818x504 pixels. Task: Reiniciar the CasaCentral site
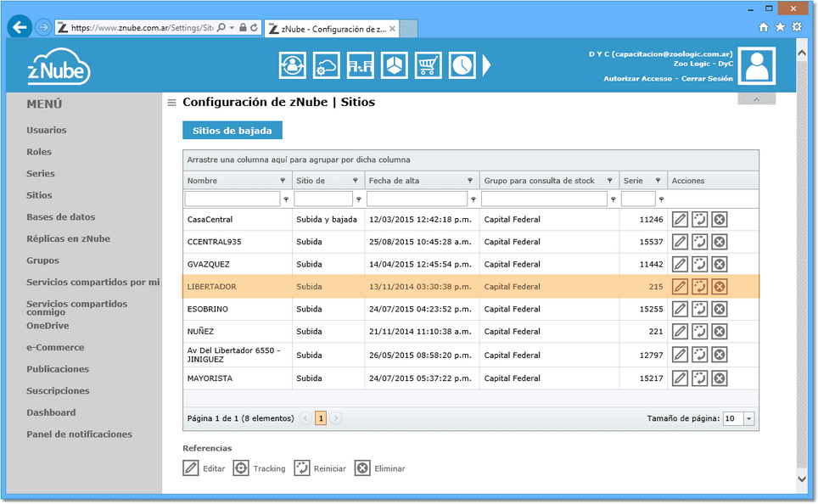[699, 220]
